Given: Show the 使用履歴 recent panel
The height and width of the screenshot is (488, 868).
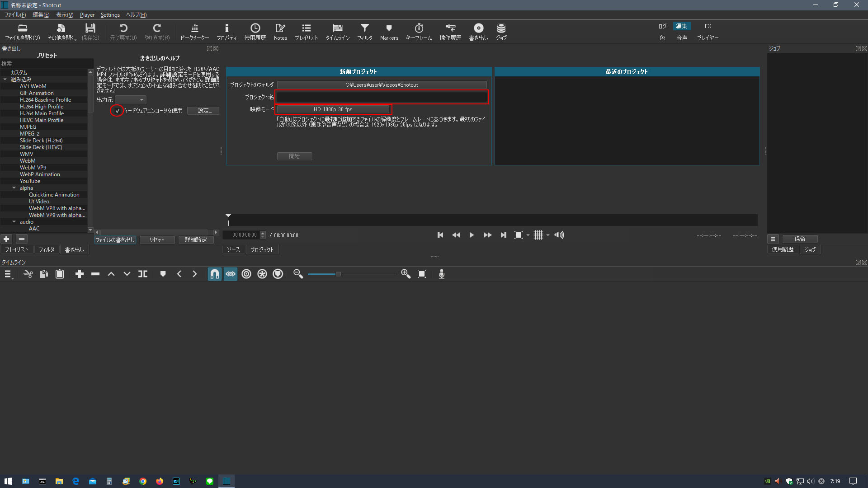Looking at the screenshot, I should (255, 32).
